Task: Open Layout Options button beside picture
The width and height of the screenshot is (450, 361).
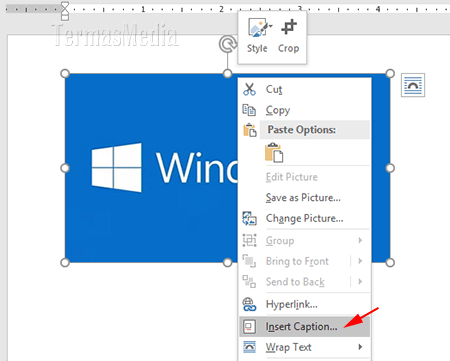Action: 413,85
